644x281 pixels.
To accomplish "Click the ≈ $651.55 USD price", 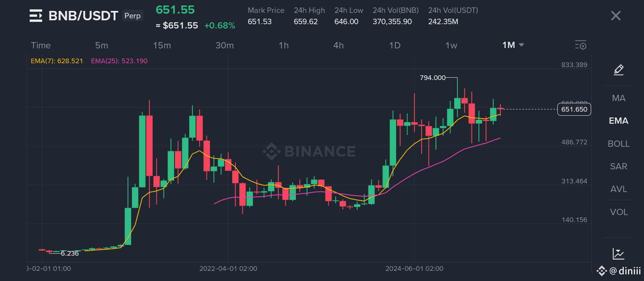I will tap(177, 26).
